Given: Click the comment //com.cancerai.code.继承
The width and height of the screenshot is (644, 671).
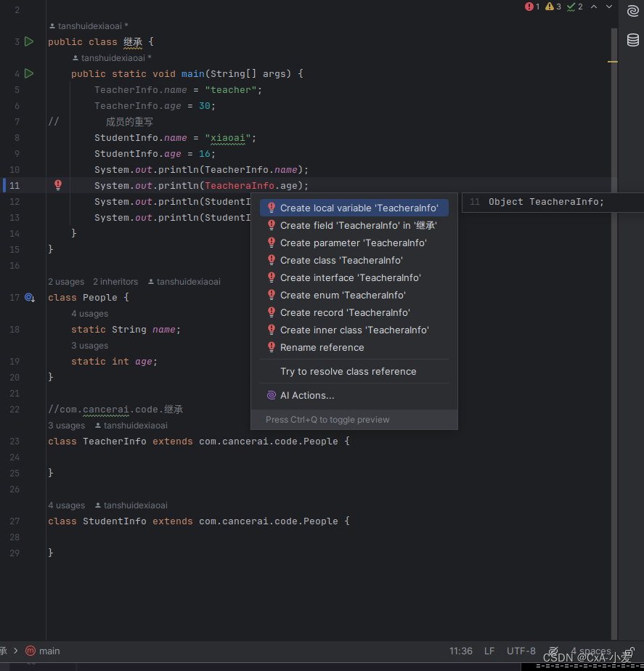Looking at the screenshot, I should 115,410.
